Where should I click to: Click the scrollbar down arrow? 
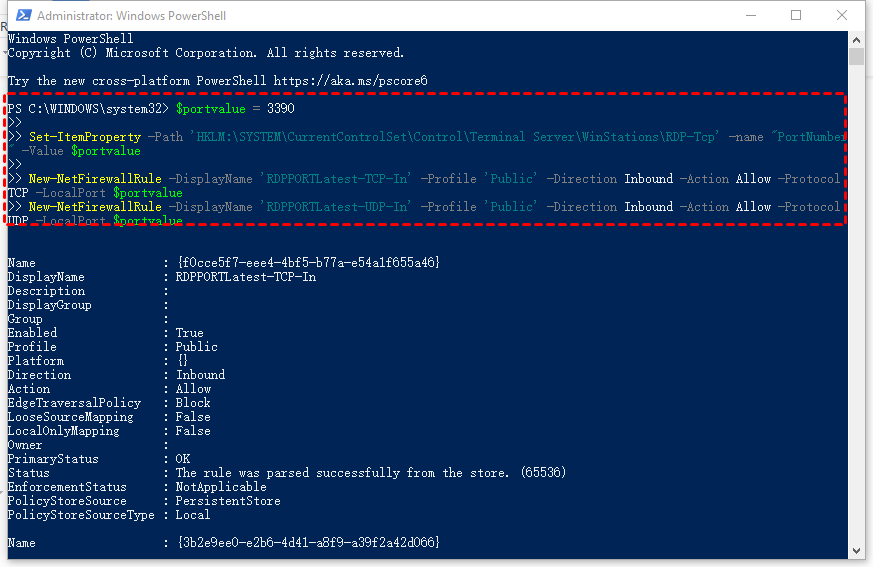pos(857,550)
